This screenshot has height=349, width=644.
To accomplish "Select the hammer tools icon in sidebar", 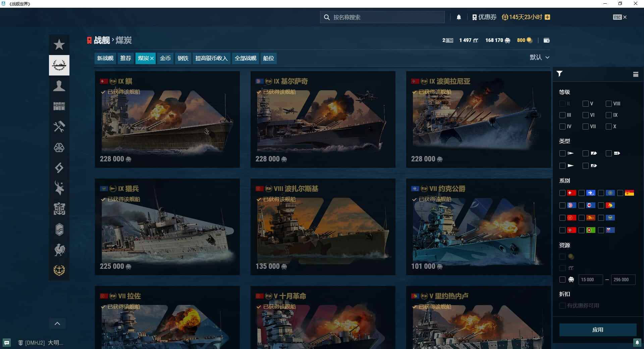I will point(59,127).
